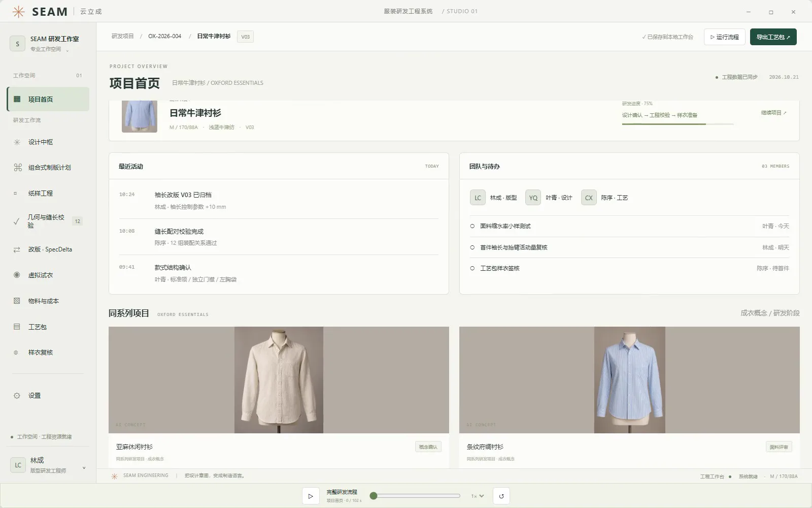Click the 继续项目 link

773,113
